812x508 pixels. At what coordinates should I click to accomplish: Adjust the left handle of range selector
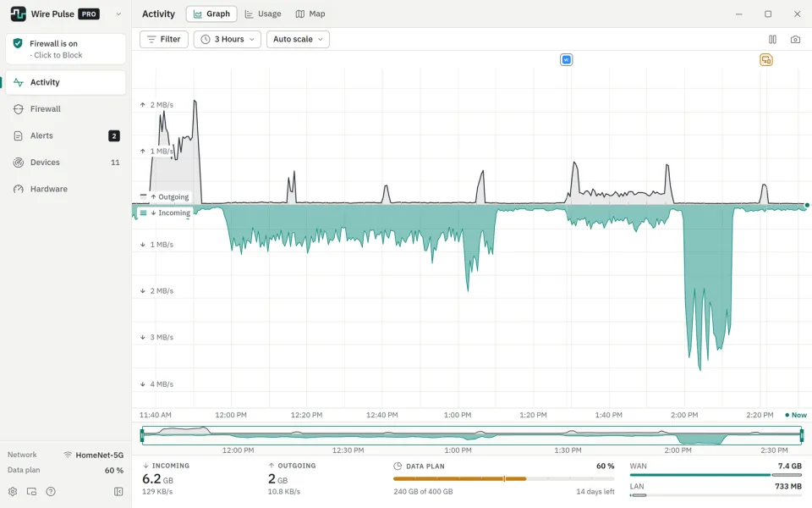[x=142, y=435]
